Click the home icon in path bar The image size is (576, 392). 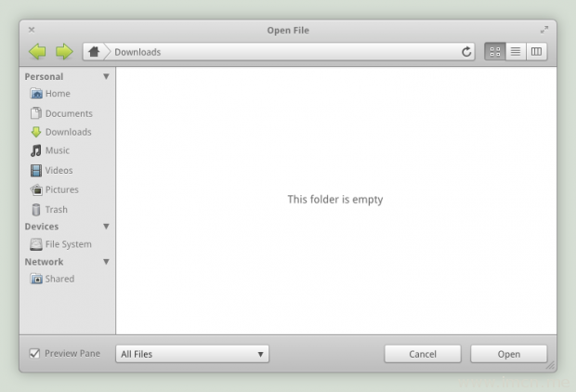(x=94, y=52)
